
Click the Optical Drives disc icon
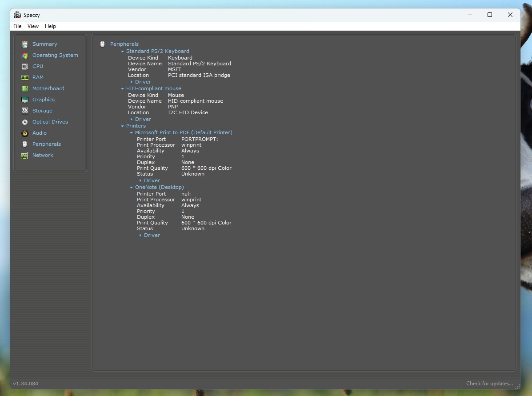point(25,122)
